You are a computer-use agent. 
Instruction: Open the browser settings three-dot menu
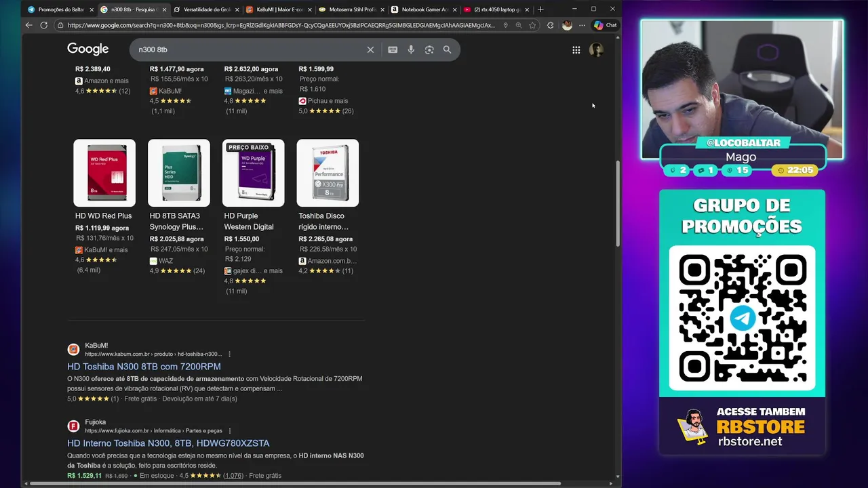[x=582, y=25]
